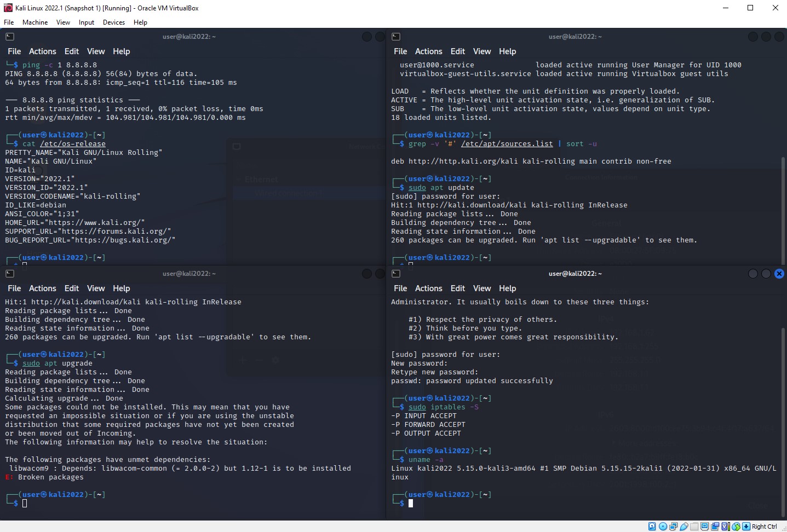Expand Actions menu in top-left terminal
The image size is (787, 532).
42,51
